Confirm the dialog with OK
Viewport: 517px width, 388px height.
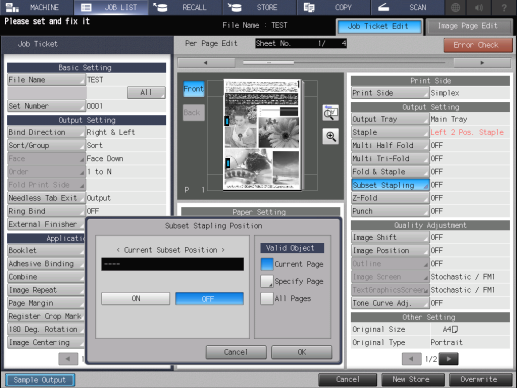pyautogui.click(x=302, y=352)
